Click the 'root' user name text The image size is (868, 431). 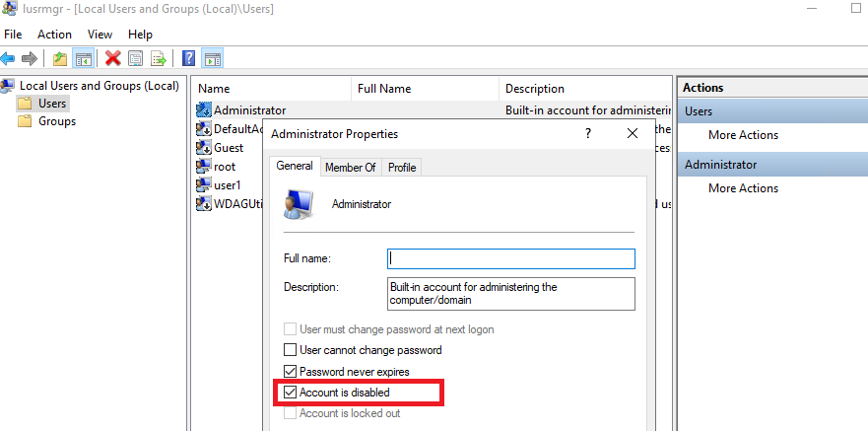[x=225, y=167]
